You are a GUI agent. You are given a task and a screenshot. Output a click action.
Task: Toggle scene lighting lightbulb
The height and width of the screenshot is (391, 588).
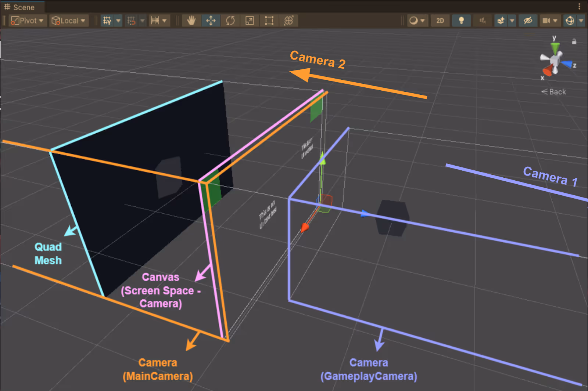tap(461, 21)
